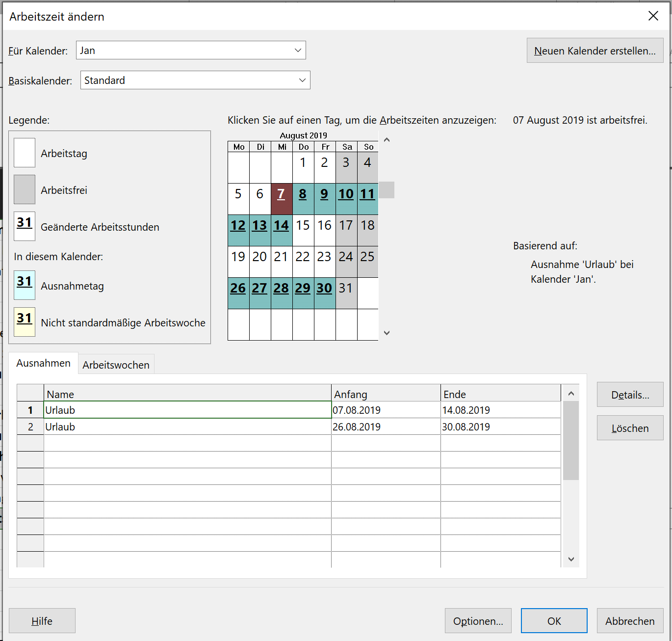The width and height of the screenshot is (672, 641).
Task: Select August 30 exception day
Action: [x=325, y=293]
